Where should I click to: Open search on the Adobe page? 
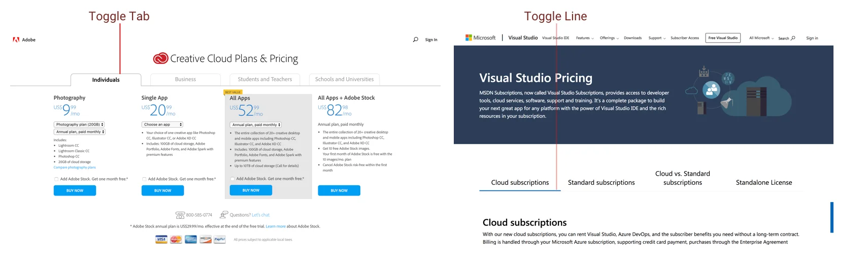(x=416, y=40)
